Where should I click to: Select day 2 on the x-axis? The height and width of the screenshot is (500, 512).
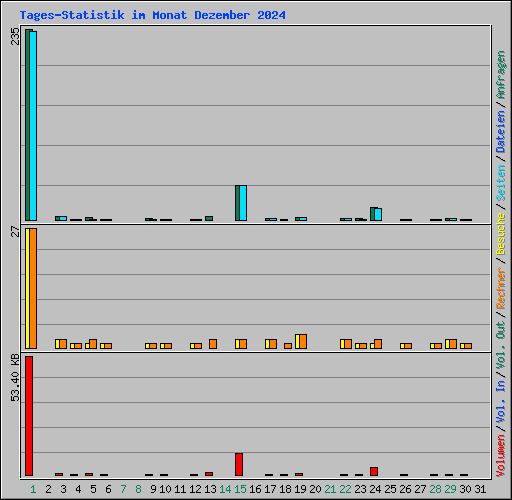tap(48, 489)
